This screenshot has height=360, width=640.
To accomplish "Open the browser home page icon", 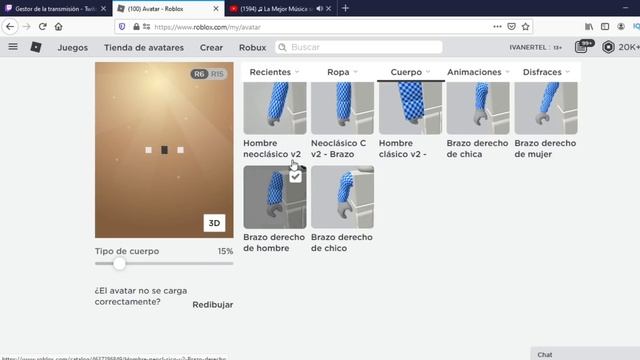I will (x=58, y=27).
